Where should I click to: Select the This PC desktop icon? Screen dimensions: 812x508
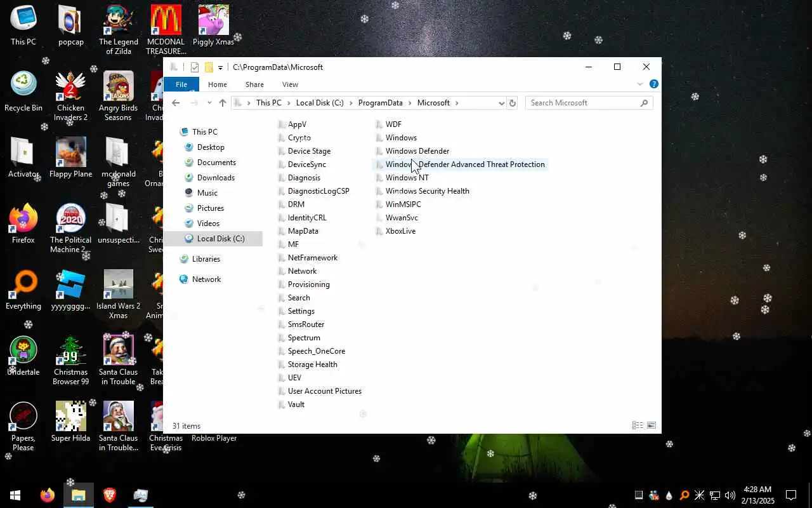point(23,26)
